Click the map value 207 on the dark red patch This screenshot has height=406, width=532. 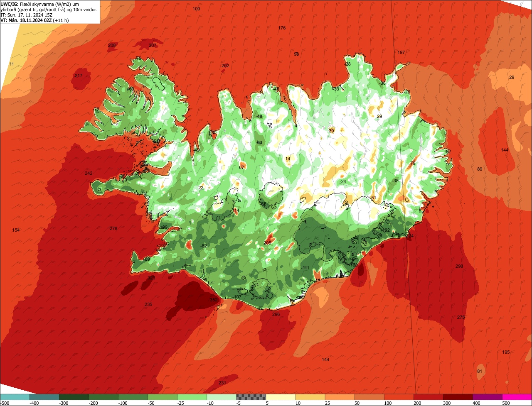153,45
